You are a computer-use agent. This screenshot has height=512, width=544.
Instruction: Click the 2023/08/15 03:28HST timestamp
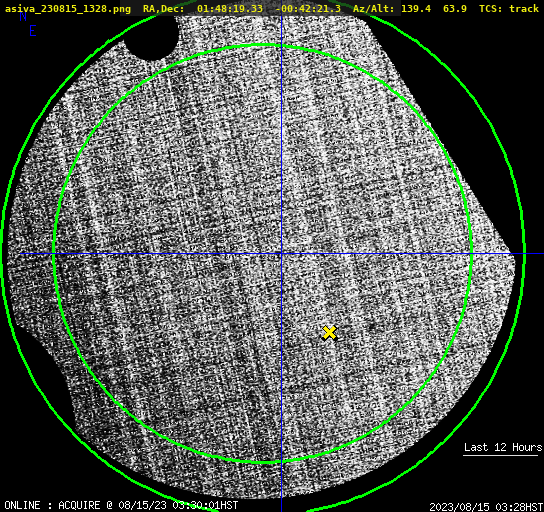point(486,506)
